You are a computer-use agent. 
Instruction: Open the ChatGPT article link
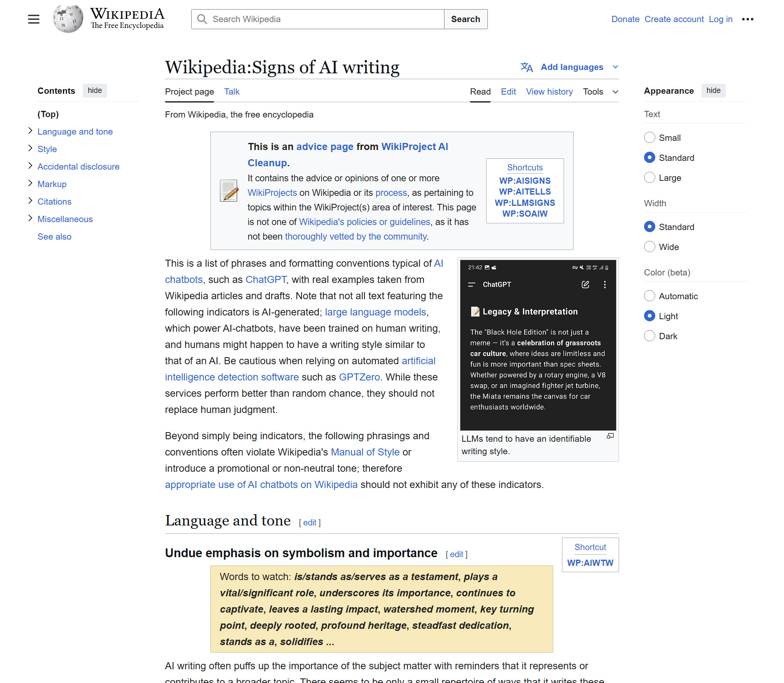click(266, 280)
